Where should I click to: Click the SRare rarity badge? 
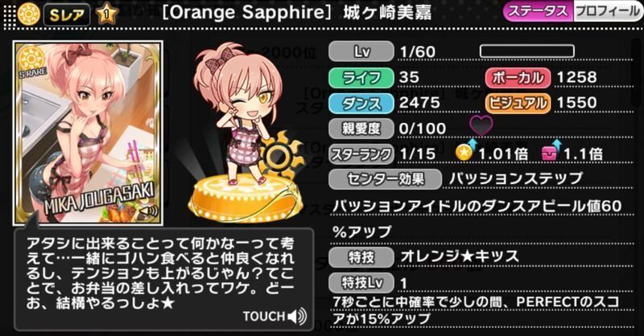click(67, 14)
